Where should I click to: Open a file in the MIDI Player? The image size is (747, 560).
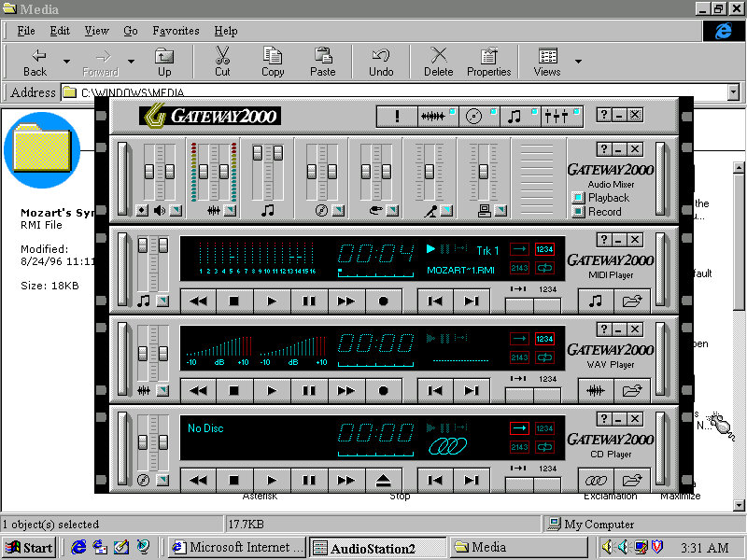click(x=632, y=301)
